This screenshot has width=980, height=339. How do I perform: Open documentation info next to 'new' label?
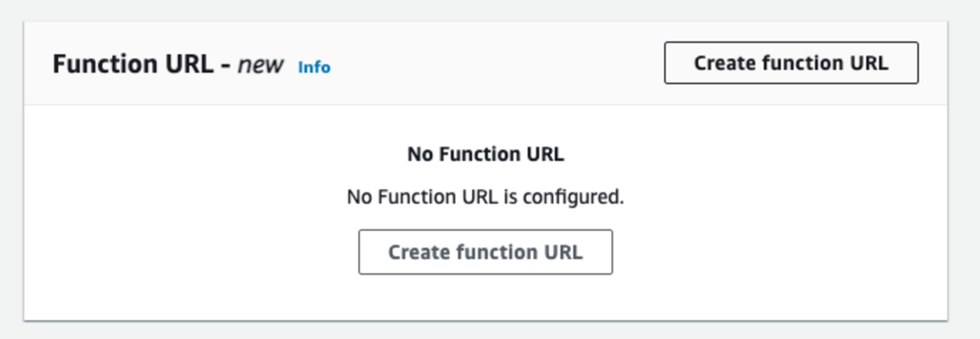click(x=314, y=67)
